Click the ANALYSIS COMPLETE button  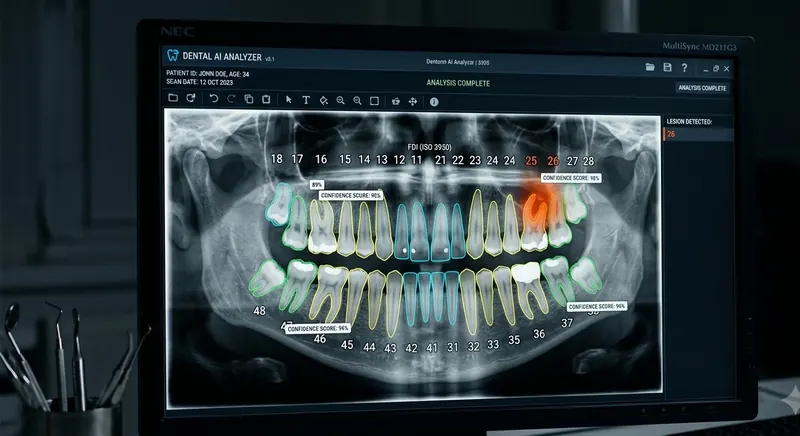(x=702, y=88)
